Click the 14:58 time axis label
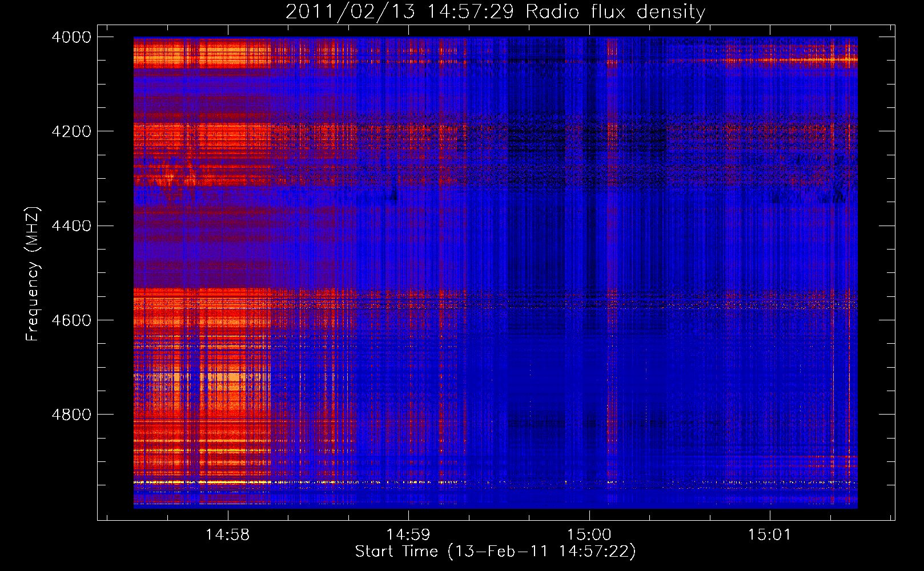The height and width of the screenshot is (571, 924). coord(228,535)
